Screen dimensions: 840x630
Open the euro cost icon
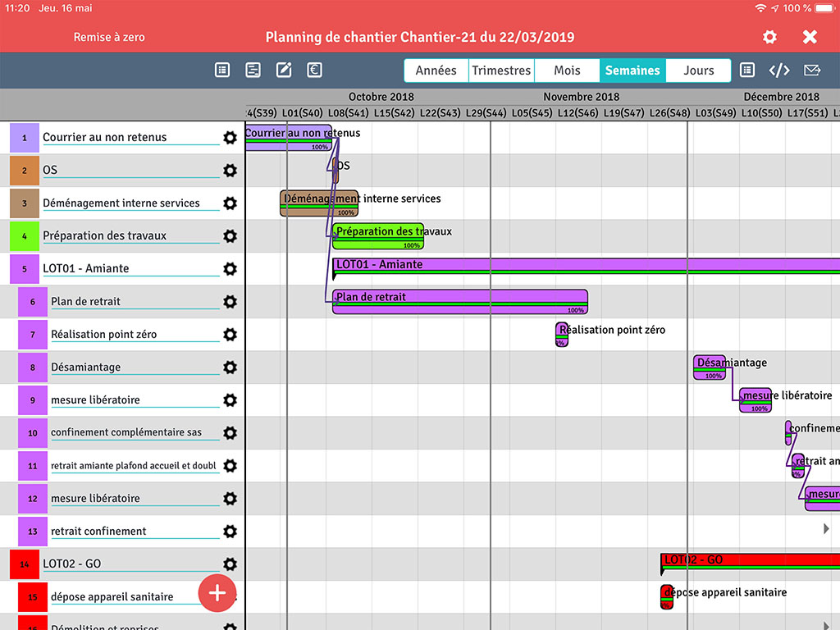pyautogui.click(x=314, y=70)
